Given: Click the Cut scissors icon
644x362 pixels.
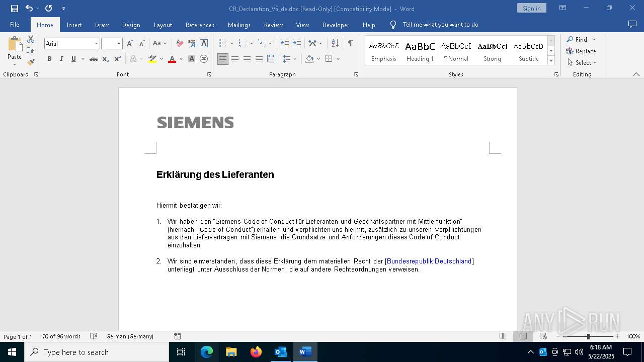Looking at the screenshot, I should click(31, 39).
